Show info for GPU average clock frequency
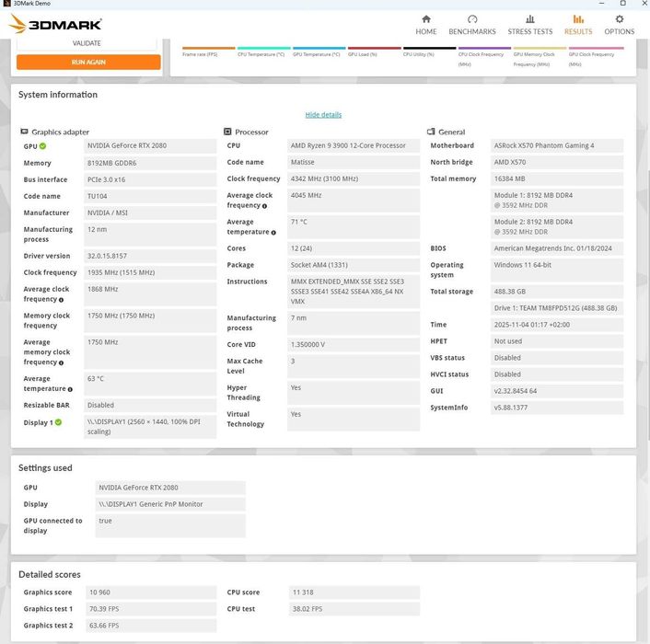Viewport: 650px width, 644px height. 61,300
